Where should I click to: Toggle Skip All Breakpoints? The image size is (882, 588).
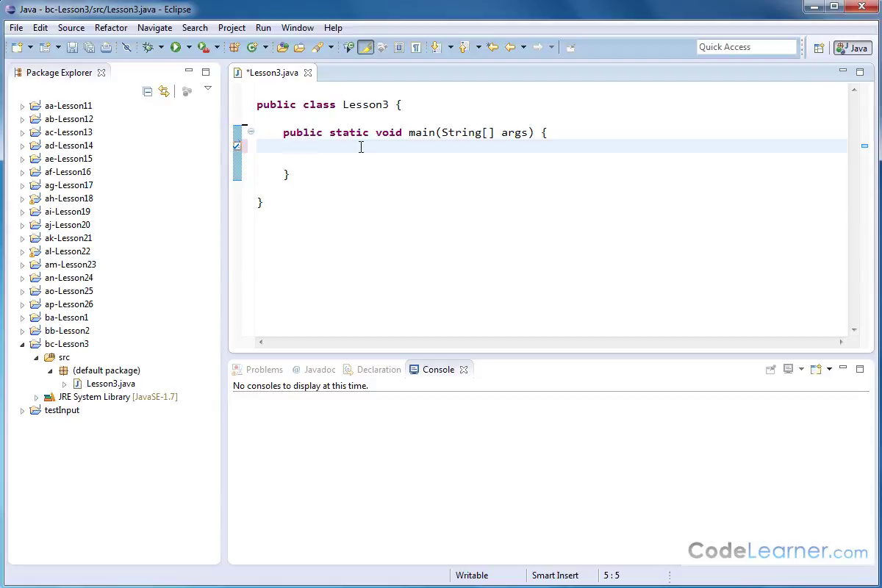coord(126,47)
